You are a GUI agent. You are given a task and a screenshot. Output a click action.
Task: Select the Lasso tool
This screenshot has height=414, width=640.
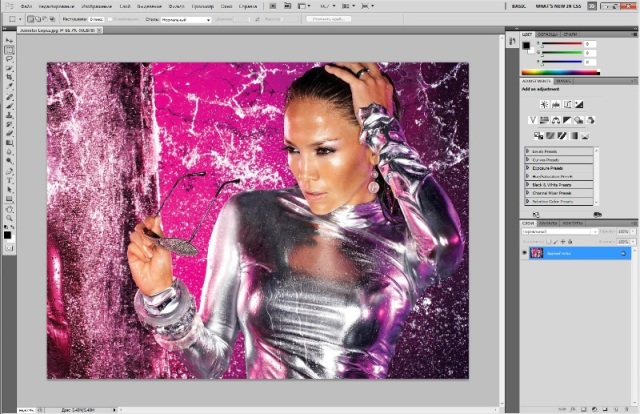tap(9, 60)
